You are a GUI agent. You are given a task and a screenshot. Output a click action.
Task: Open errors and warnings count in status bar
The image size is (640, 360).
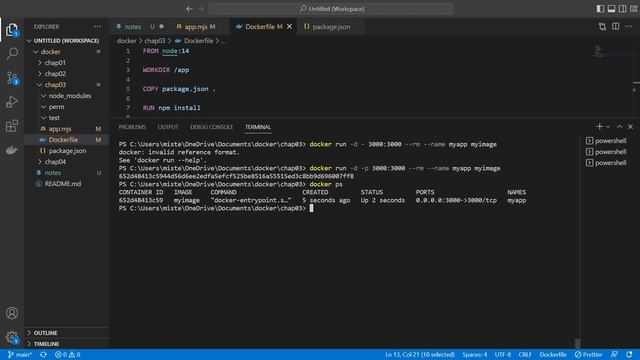[x=67, y=354]
